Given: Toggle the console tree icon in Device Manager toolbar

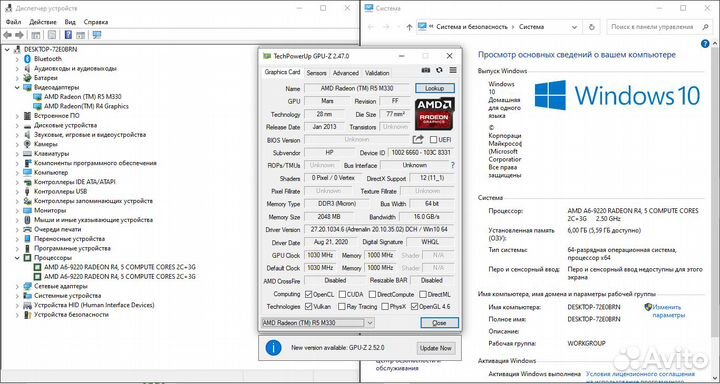Looking at the screenshot, I should (x=36, y=35).
